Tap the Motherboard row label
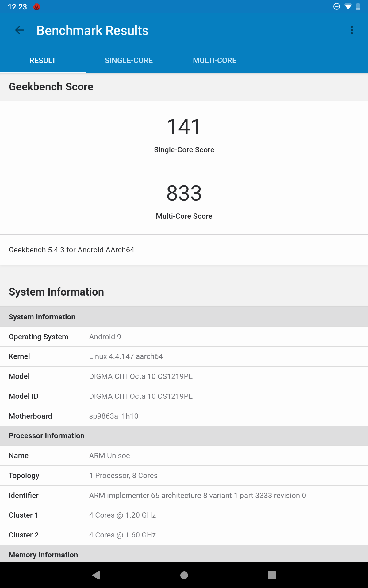Viewport: 368px width, 588px height. click(x=30, y=416)
